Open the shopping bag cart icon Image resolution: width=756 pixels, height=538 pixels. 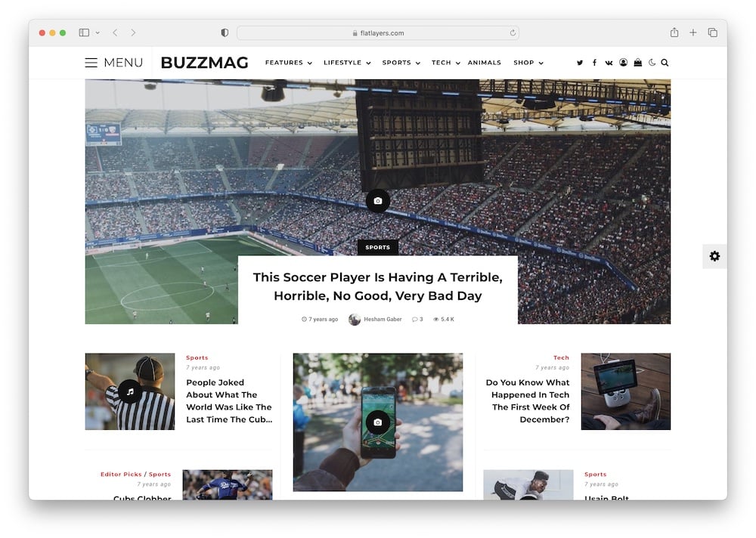coord(638,62)
